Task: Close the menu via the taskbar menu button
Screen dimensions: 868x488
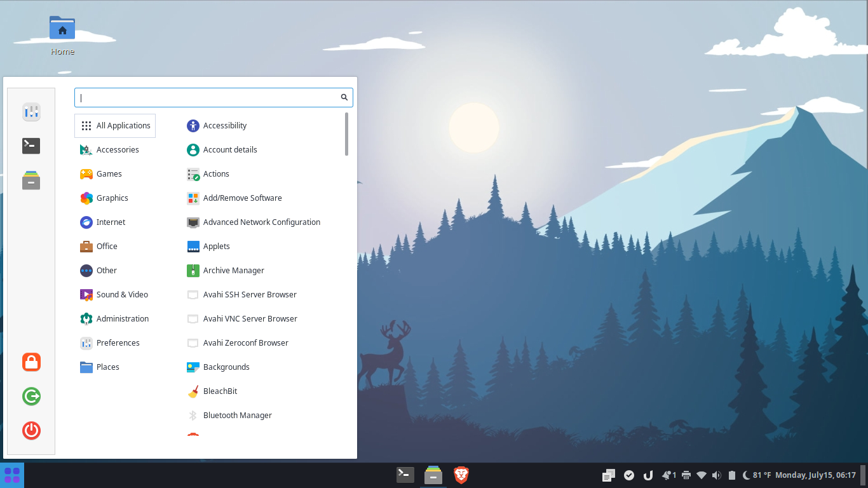Action: (12, 475)
